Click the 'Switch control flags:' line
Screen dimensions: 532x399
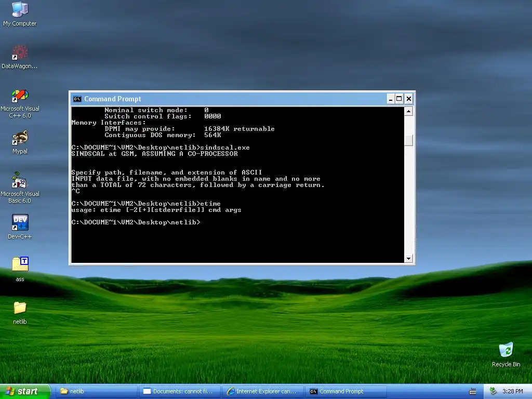(x=163, y=116)
